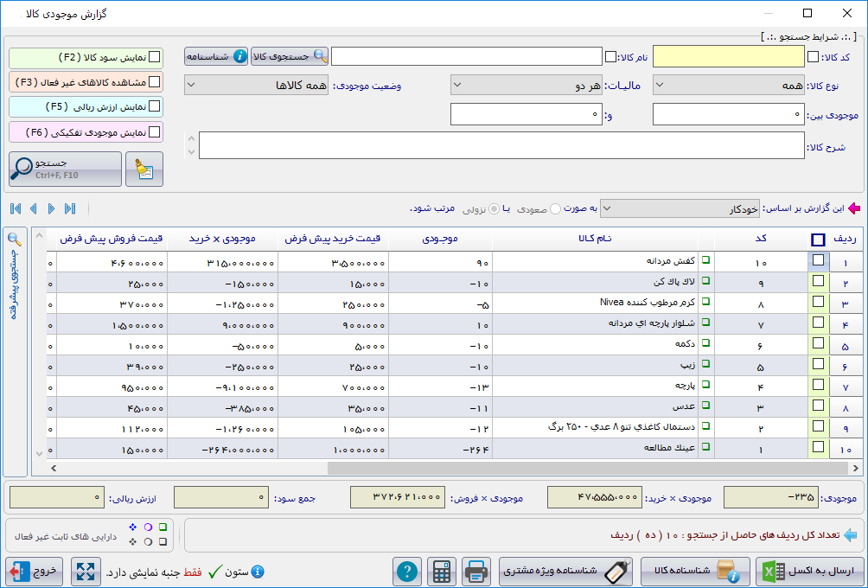Click the purple circle legend icon
The height and width of the screenshot is (588, 868).
148,527
